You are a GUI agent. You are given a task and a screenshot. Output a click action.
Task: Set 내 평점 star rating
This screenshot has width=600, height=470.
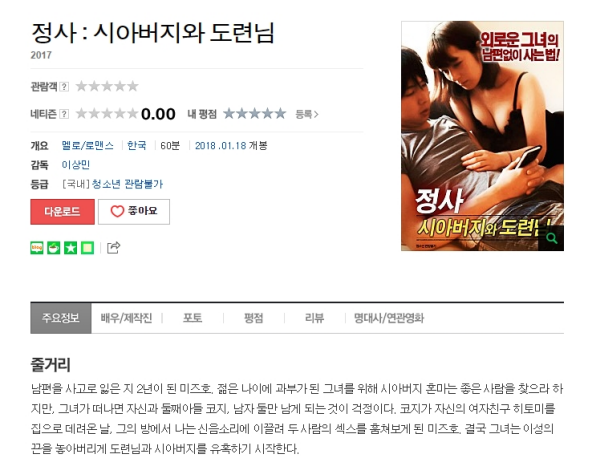click(x=254, y=114)
